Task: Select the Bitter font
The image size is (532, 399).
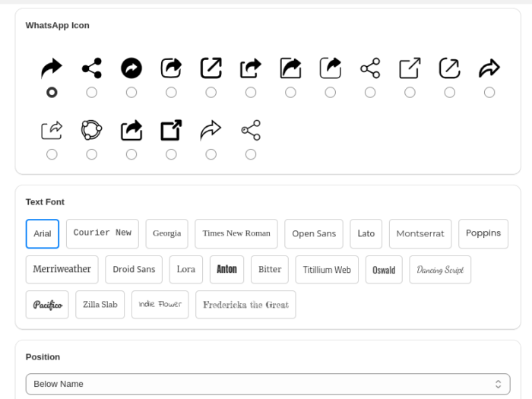Action: [x=270, y=269]
